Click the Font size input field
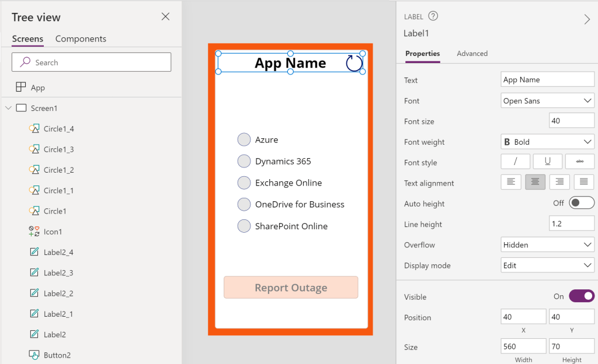 (x=571, y=121)
